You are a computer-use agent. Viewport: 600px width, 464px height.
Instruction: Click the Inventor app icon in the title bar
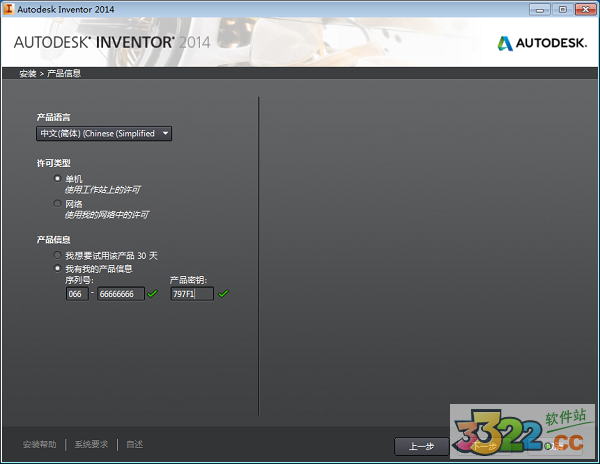8,9
